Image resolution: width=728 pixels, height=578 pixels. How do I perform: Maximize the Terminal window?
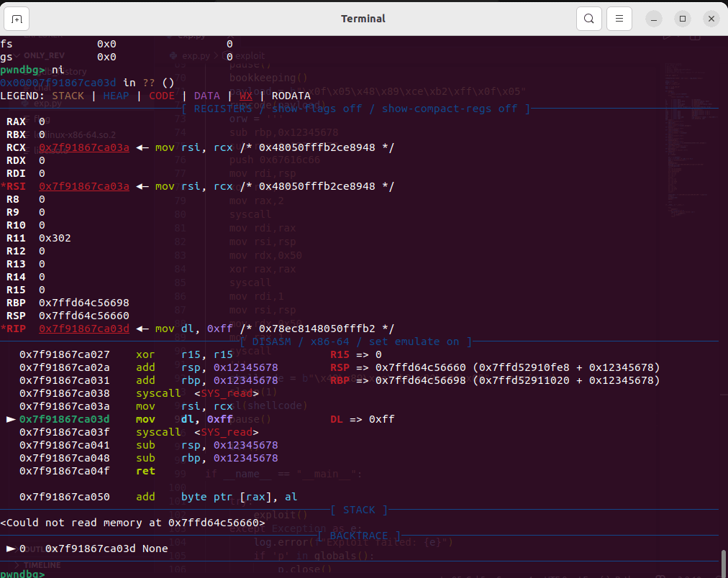[683, 19]
